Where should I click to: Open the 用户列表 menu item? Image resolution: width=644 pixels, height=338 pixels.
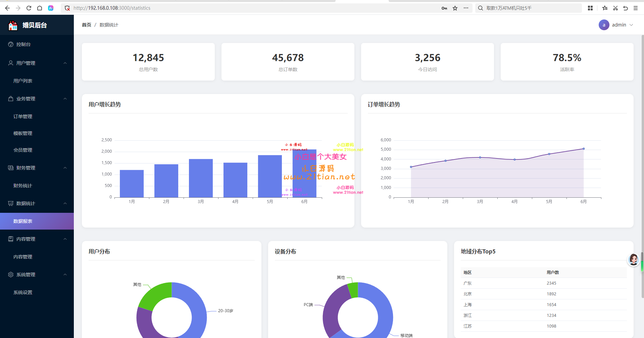[37, 81]
